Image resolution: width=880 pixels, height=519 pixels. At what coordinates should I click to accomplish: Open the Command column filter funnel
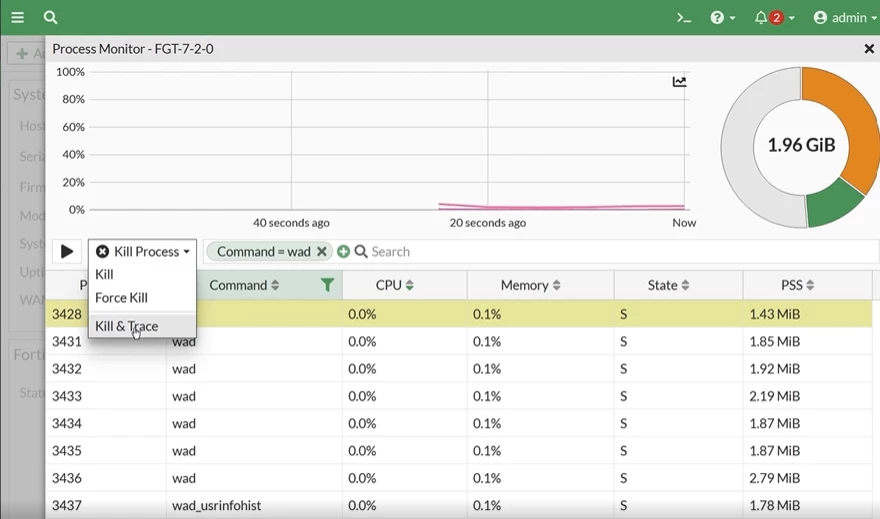pos(327,285)
